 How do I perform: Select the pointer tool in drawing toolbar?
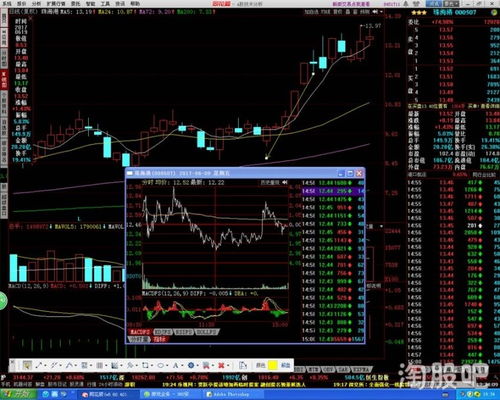click(27, 365)
